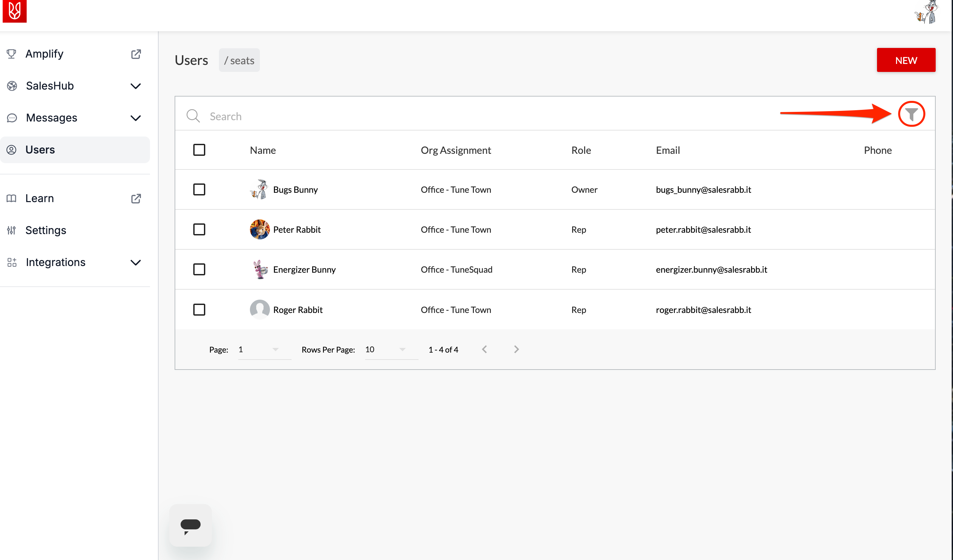Image resolution: width=953 pixels, height=560 pixels.
Task: Click the profile avatar top right
Action: [926, 12]
